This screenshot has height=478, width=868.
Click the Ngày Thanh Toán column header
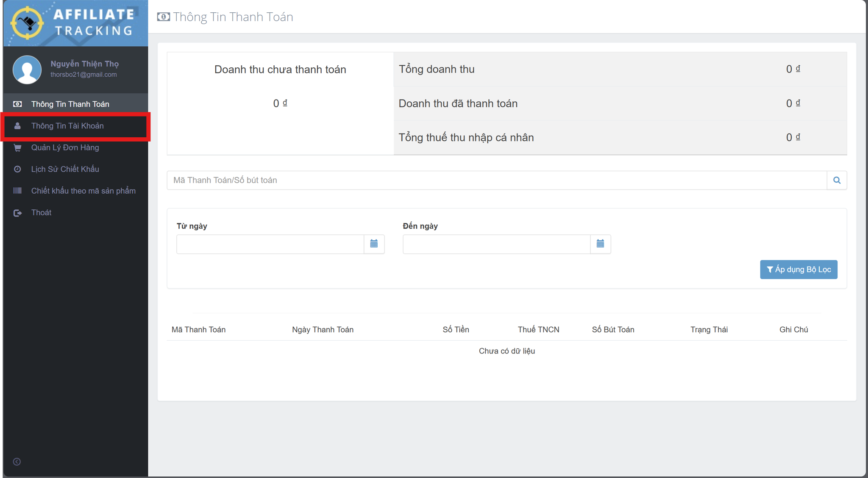pyautogui.click(x=323, y=330)
